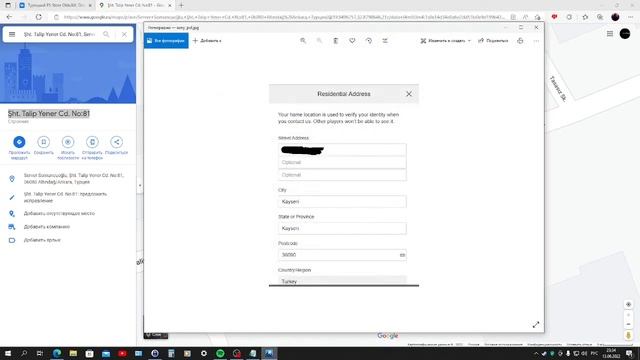Viewport: 640px width, 360px height.
Task: Click the Save bookmark icon in Maps panel
Action: pyautogui.click(x=43, y=142)
